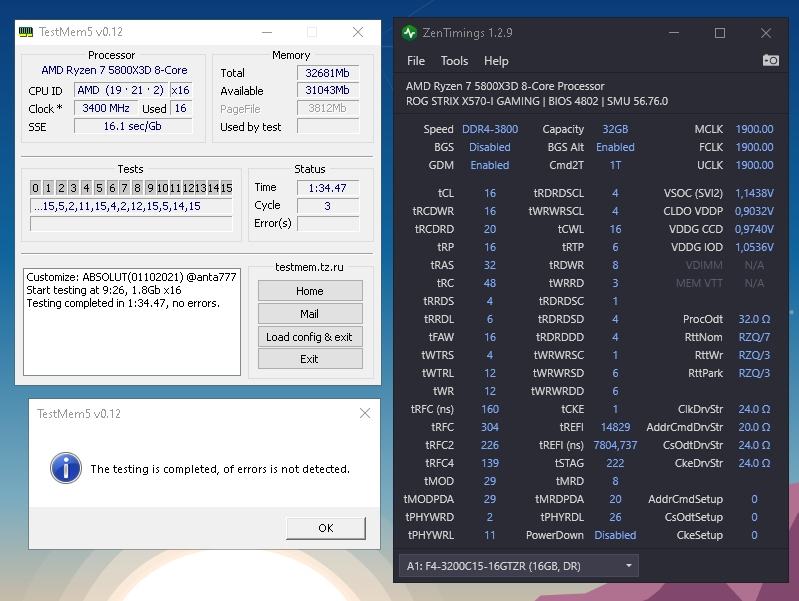This screenshot has width=799, height=601.
Task: Click the ProcOdt 32.0 Ω value
Action: click(x=754, y=319)
